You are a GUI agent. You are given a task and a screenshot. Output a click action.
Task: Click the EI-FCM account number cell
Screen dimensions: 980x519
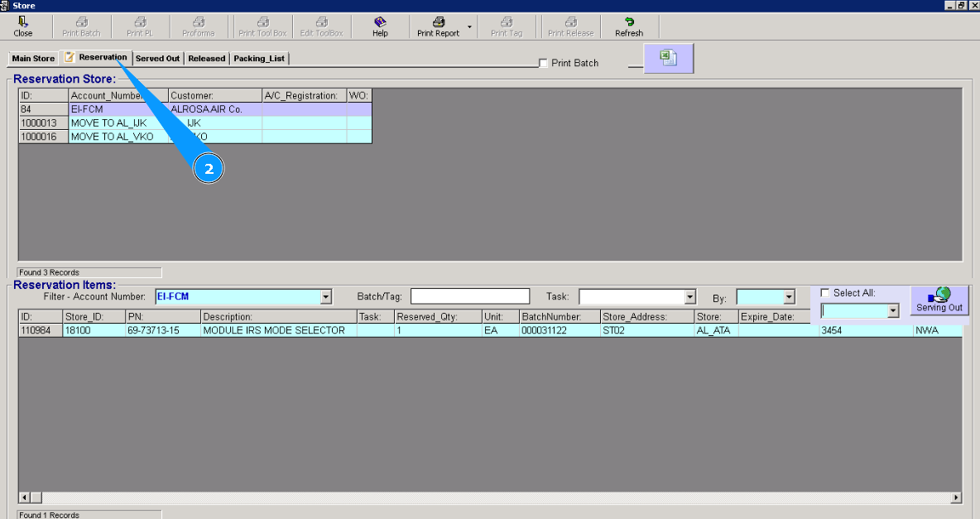click(118, 109)
